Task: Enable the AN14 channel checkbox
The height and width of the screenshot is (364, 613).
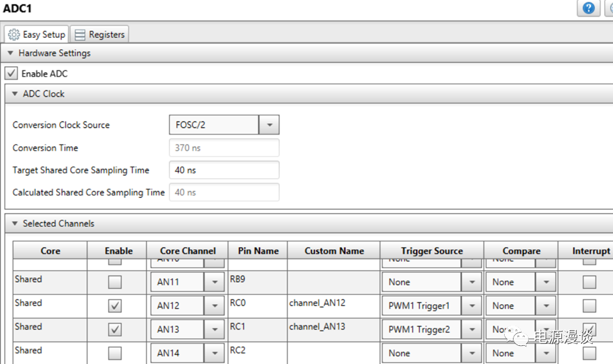Action: click(x=115, y=353)
